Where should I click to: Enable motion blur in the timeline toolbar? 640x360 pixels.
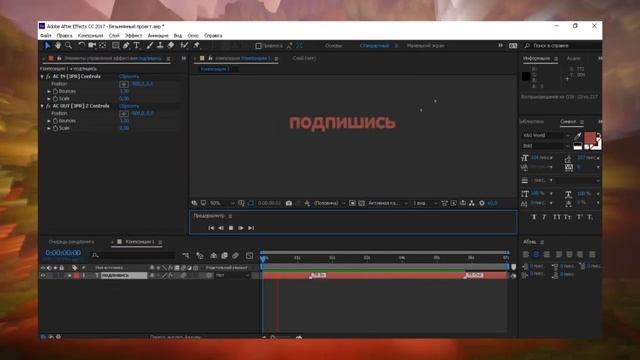click(x=236, y=256)
